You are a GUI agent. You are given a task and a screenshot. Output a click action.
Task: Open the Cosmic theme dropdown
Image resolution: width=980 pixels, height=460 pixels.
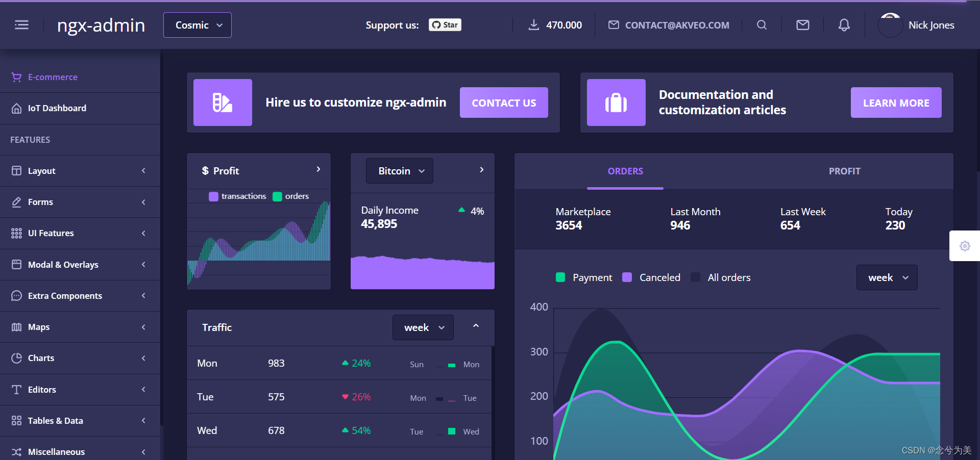coord(198,25)
